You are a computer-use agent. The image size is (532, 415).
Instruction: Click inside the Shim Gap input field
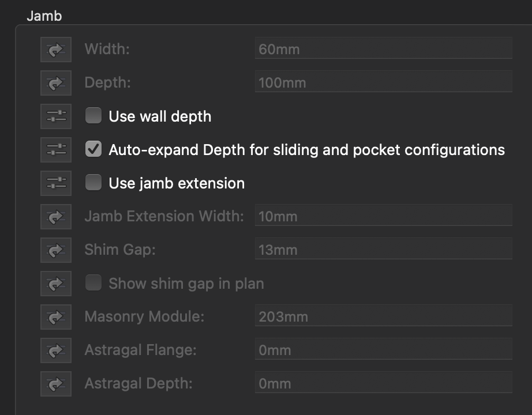[x=383, y=250]
